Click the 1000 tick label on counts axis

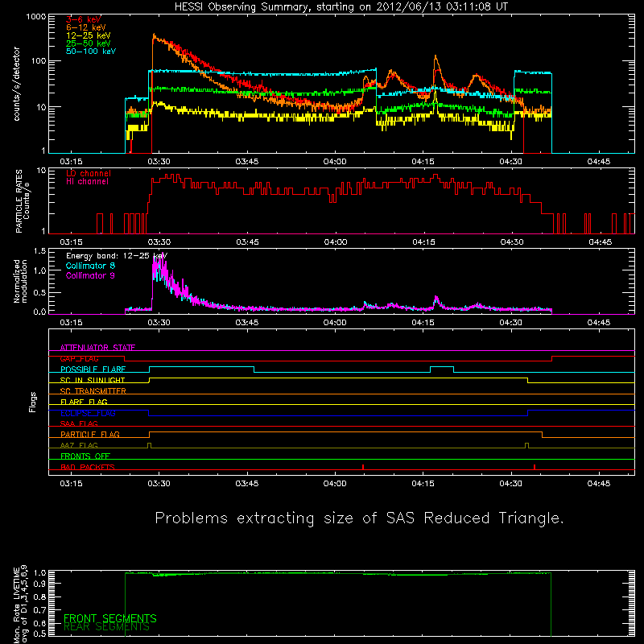tap(36, 17)
